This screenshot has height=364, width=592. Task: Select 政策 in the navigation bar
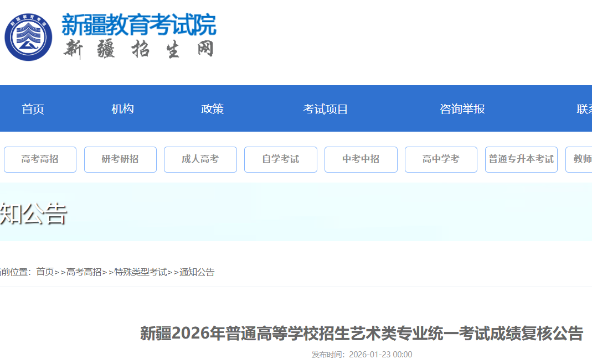tap(212, 109)
